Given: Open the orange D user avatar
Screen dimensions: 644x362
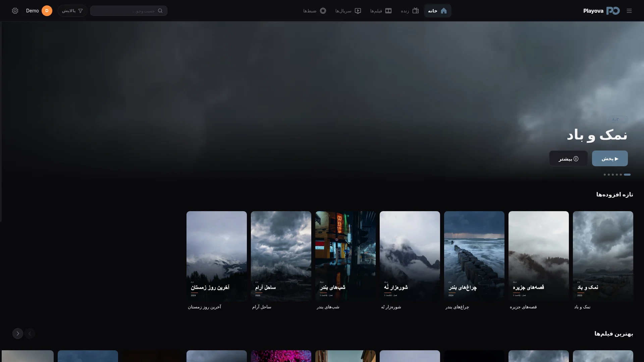Looking at the screenshot, I should click(47, 11).
